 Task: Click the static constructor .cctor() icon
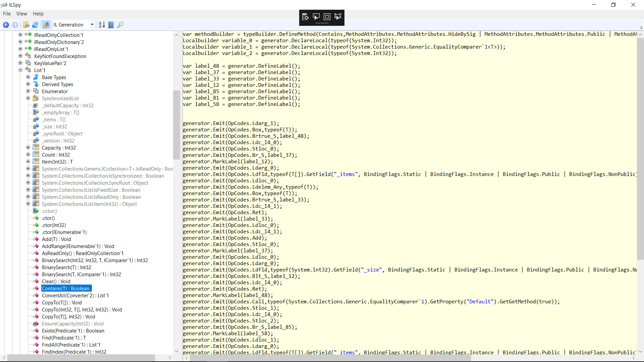36,211
